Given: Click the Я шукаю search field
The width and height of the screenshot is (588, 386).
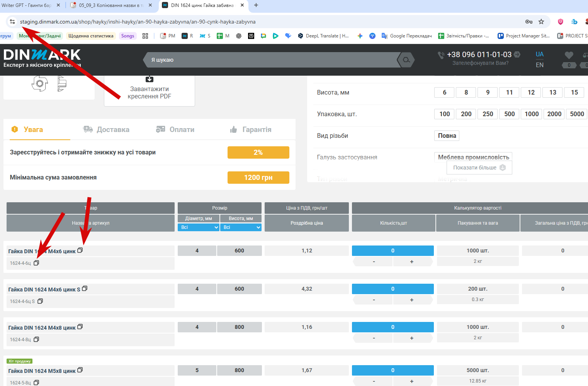Looking at the screenshot, I should tap(270, 60).
